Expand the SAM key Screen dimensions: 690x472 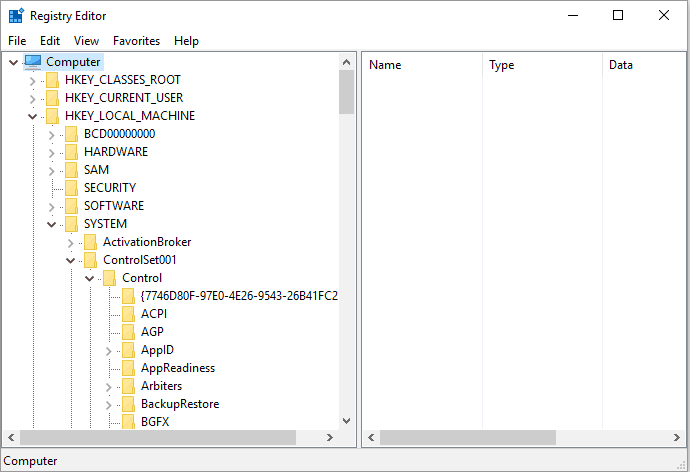[x=51, y=171]
